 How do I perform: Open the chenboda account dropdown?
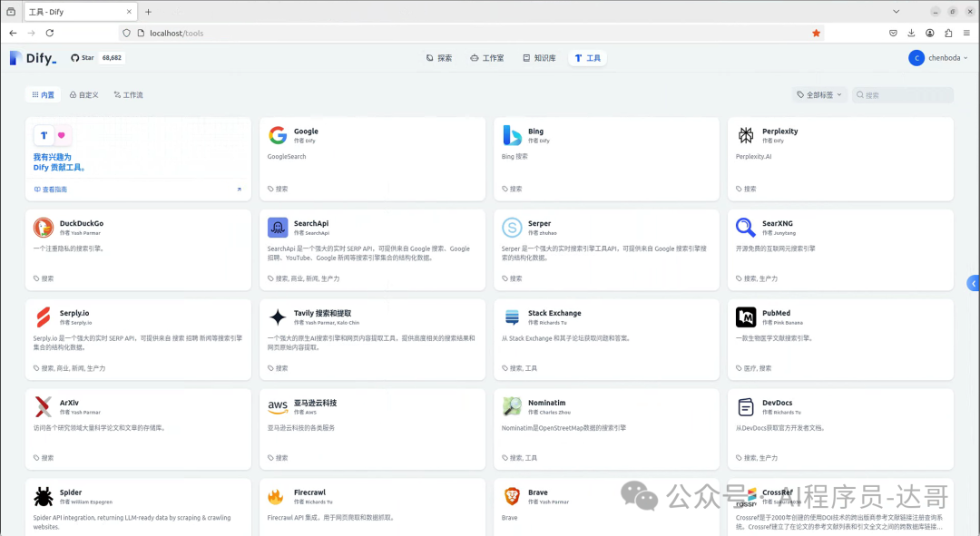coord(938,58)
